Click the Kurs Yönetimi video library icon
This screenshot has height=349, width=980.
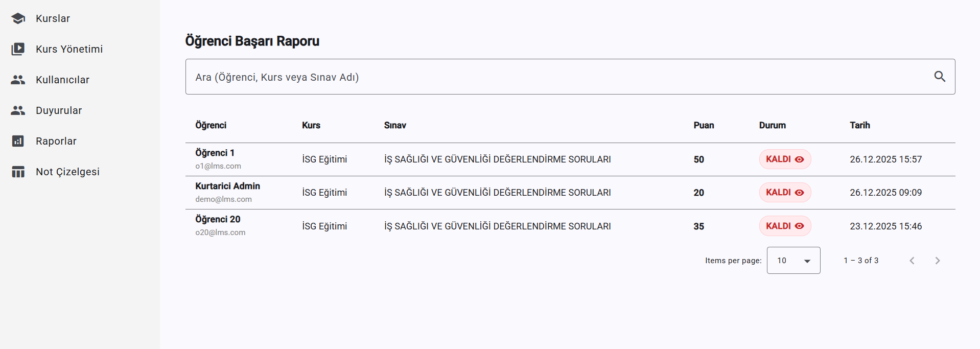[x=18, y=49]
